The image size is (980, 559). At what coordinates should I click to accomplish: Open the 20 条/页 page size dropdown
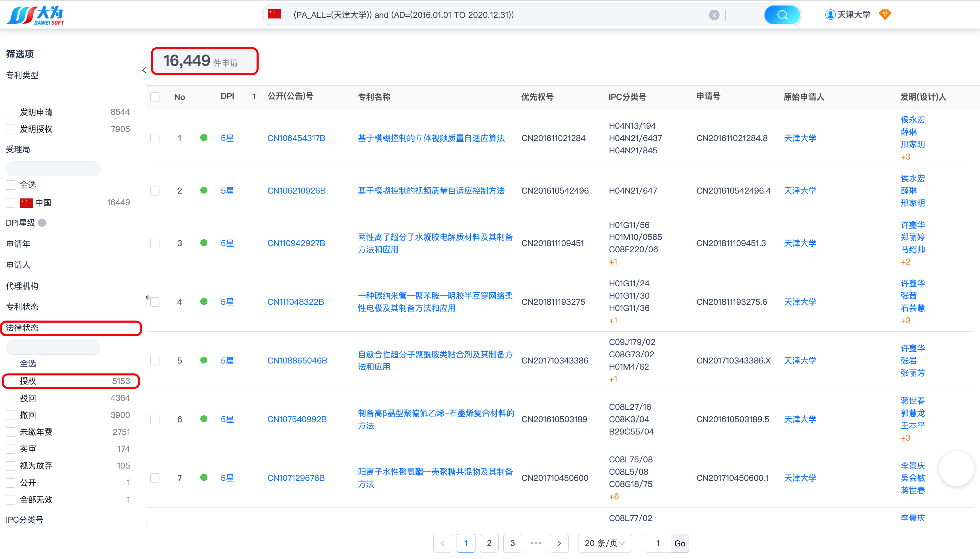click(x=604, y=543)
